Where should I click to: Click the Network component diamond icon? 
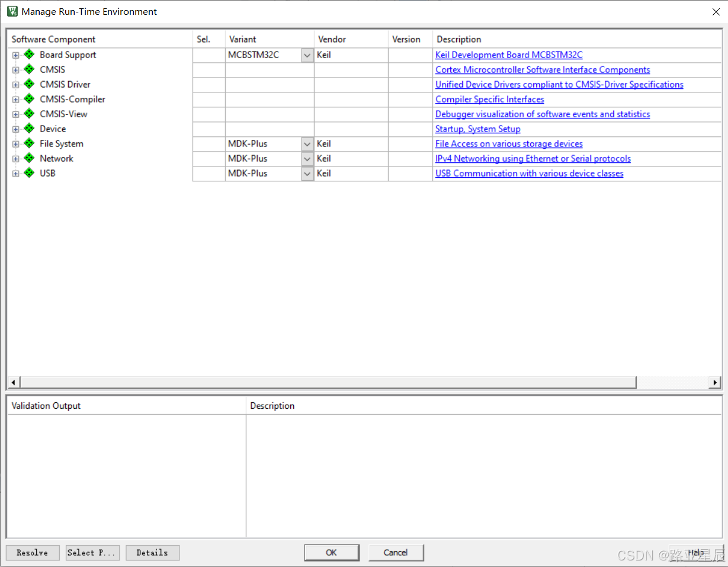[29, 158]
